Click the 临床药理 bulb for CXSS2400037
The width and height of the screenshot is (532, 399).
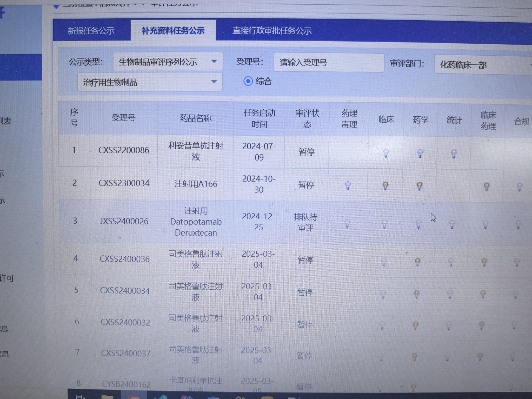[480, 357]
